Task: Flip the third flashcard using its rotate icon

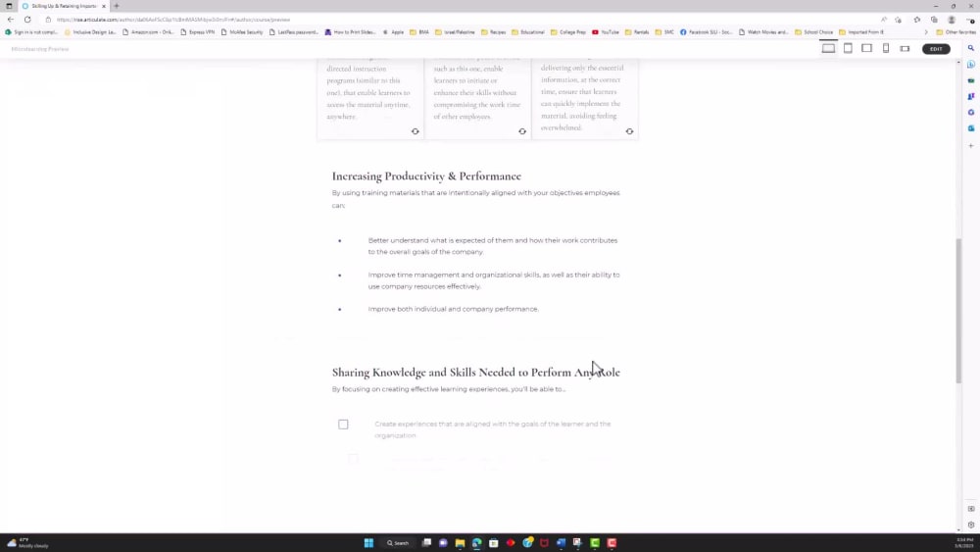Action: pyautogui.click(x=629, y=131)
